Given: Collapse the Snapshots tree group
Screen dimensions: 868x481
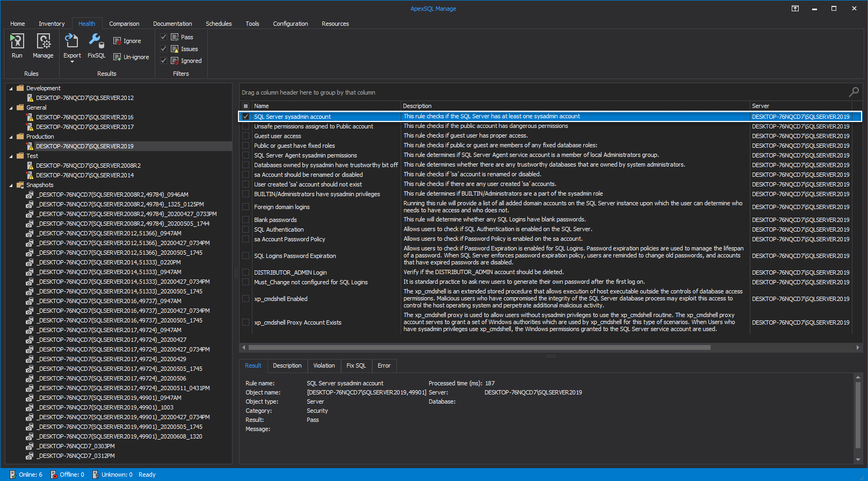Looking at the screenshot, I should (x=11, y=185).
